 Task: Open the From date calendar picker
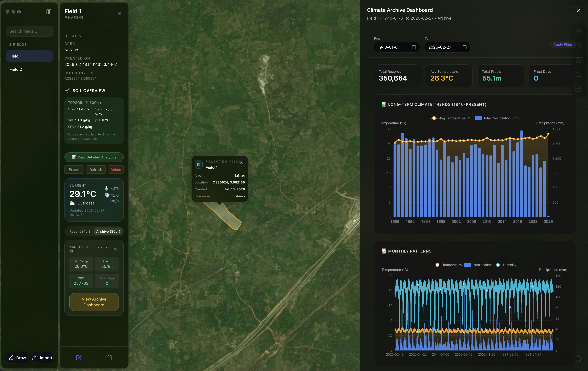pyautogui.click(x=414, y=47)
